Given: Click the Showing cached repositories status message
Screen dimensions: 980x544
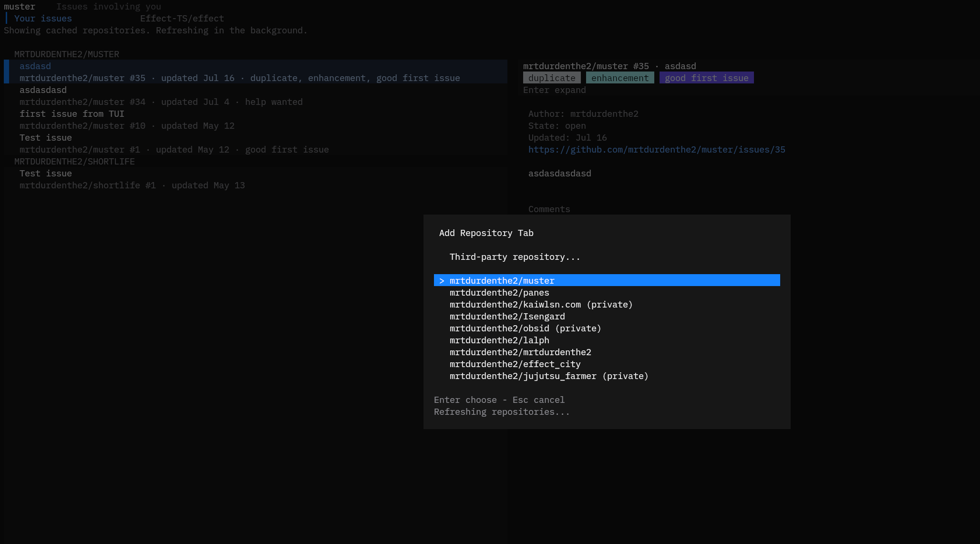Looking at the screenshot, I should click(x=155, y=31).
